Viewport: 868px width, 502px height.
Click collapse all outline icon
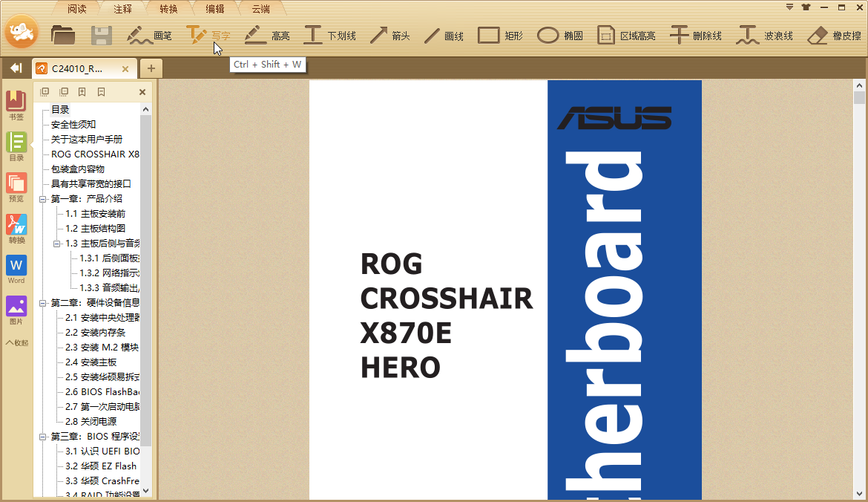[64, 91]
